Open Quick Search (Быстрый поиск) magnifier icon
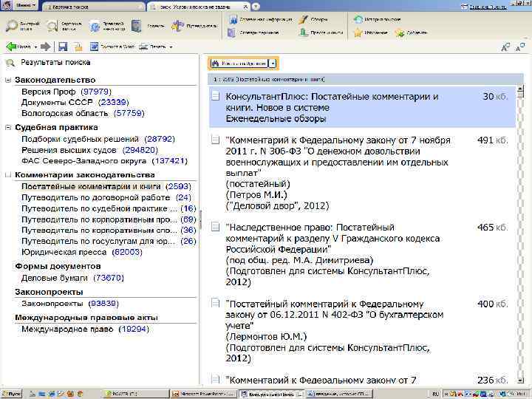 point(12,25)
